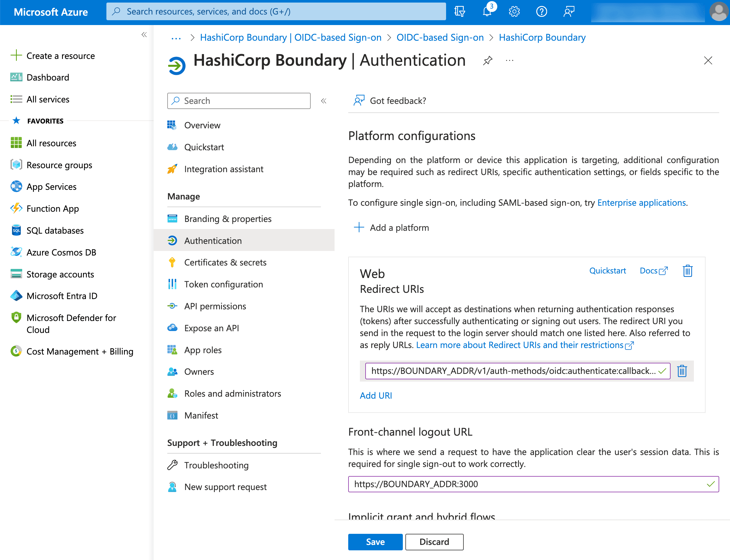
Task: Collapse the Azure portal left sidebar
Action: pos(144,35)
